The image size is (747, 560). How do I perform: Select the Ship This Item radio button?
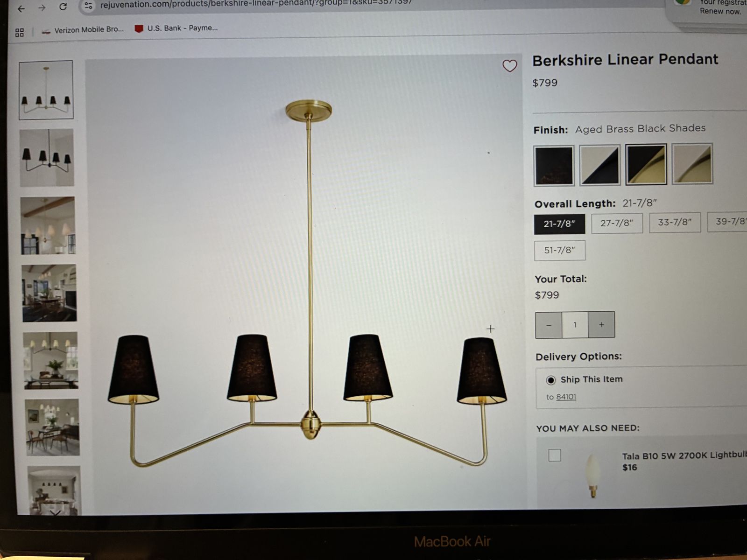551,380
